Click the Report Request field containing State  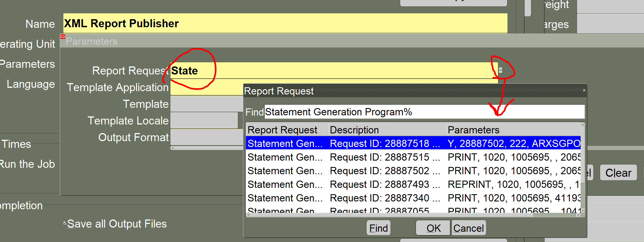click(x=334, y=71)
